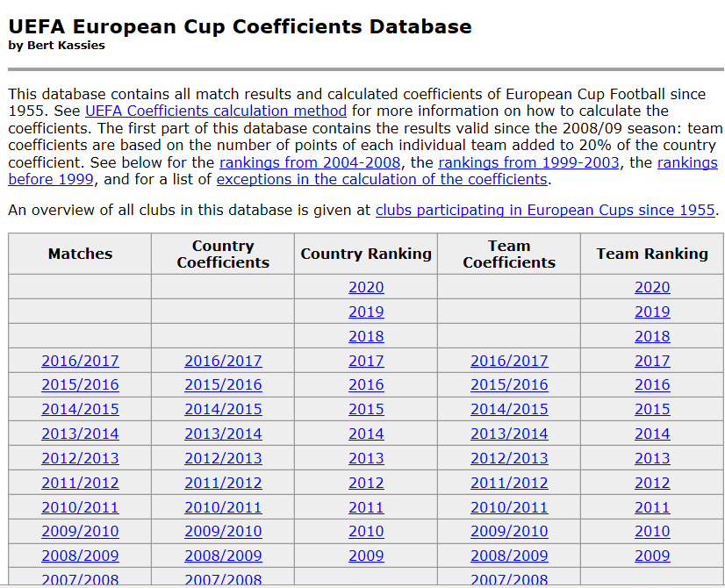
Task: Open rankings from 1999-2003 link
Action: (x=528, y=162)
